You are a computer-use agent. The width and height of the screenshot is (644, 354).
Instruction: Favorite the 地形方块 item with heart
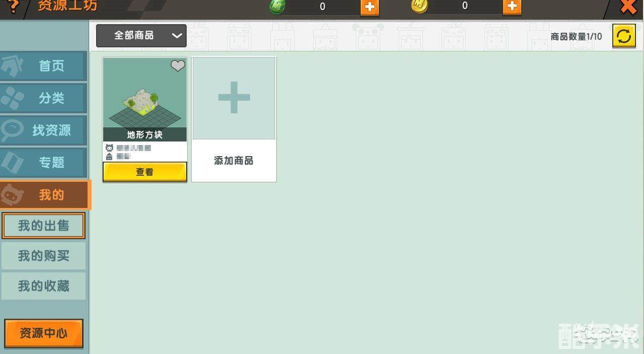tap(178, 65)
